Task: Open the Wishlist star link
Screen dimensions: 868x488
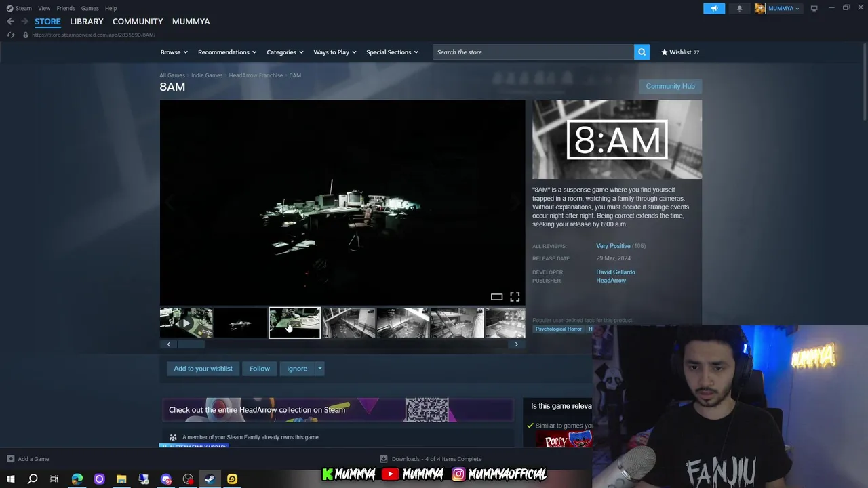Action: (680, 52)
